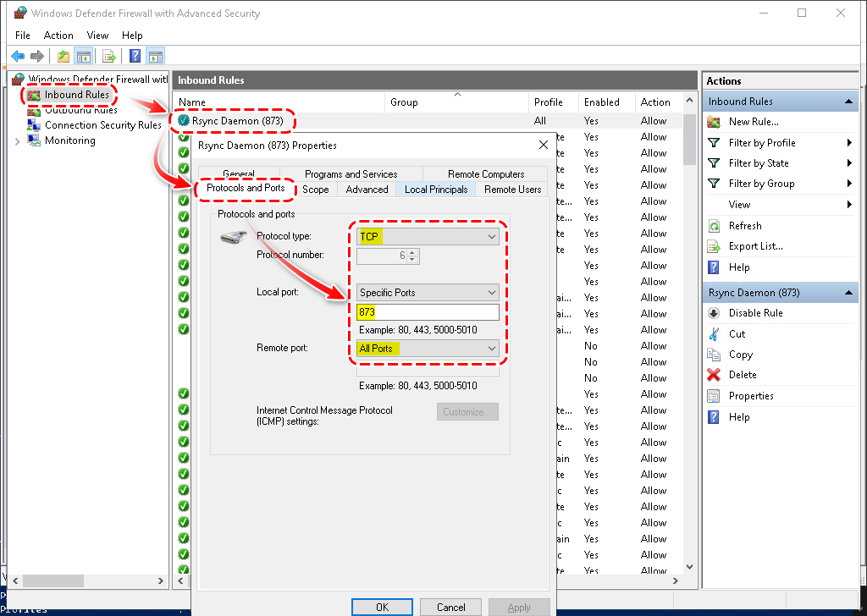Open the Protocol type dropdown
The height and width of the screenshot is (616, 867).
428,238
